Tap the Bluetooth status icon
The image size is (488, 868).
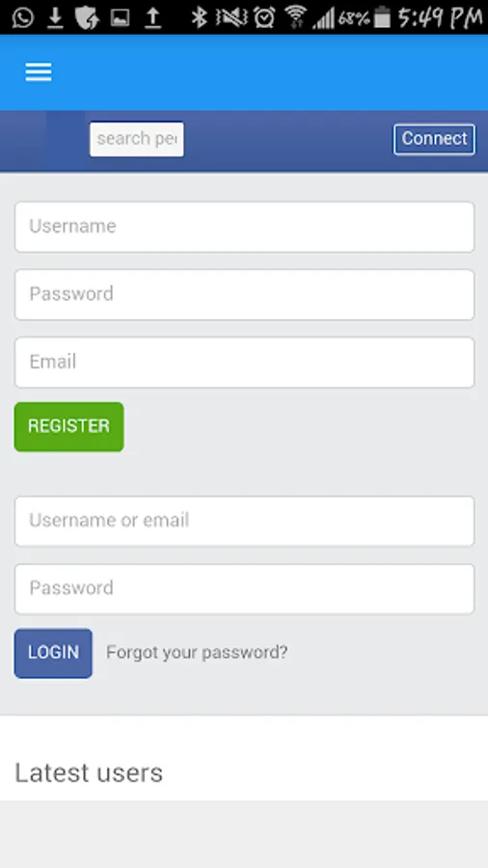[x=199, y=17]
